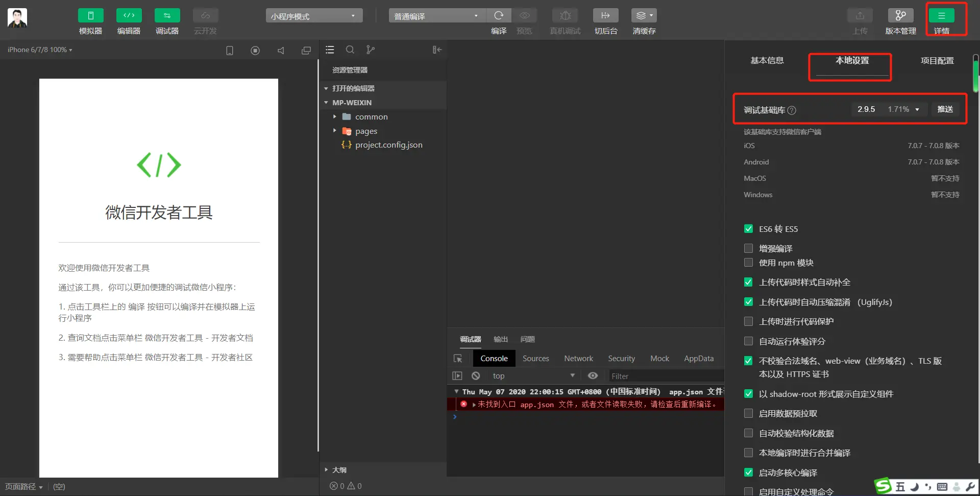Toggle the 模拟器 simulator panel button
The width and height of the screenshot is (980, 496).
[x=90, y=16]
